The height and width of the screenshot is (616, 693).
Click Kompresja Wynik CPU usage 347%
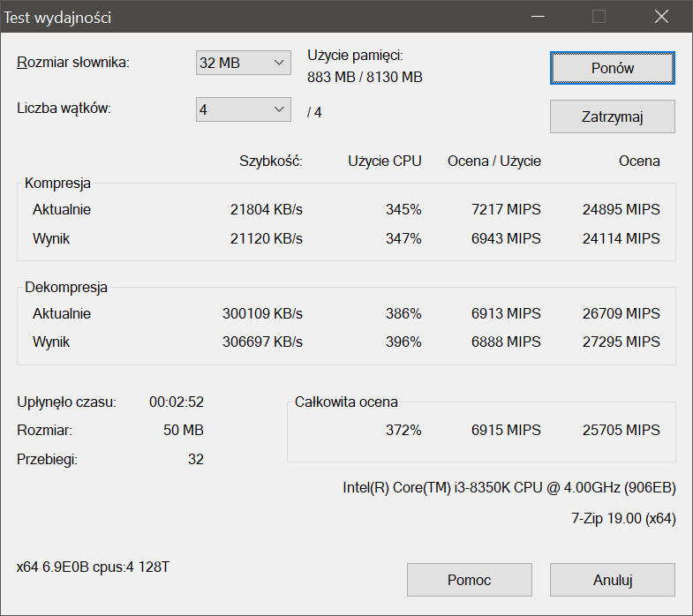(403, 238)
